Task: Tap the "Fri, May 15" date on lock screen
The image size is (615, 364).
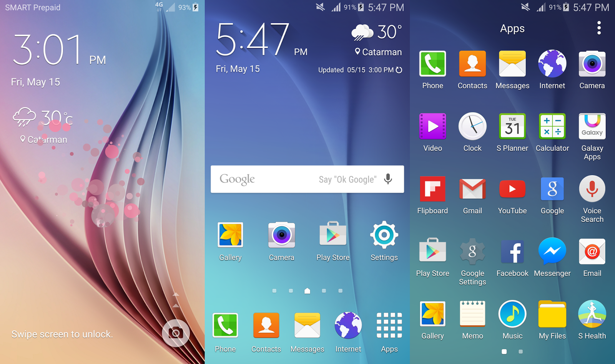Action: point(35,82)
